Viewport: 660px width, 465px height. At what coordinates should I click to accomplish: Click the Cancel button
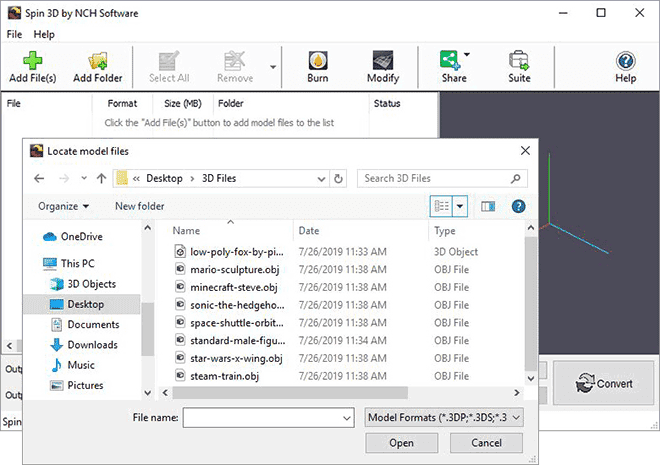coord(486,443)
